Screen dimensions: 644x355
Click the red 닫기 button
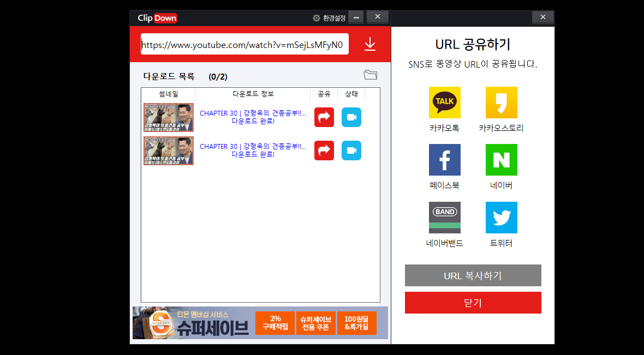(x=473, y=303)
